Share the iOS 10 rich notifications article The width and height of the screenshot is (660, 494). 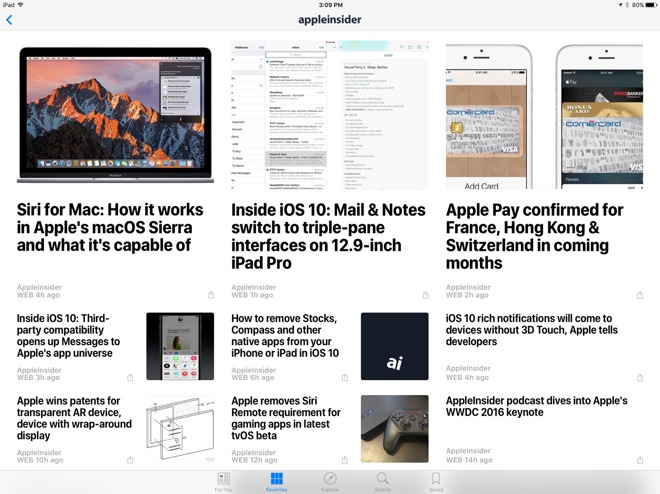click(640, 377)
